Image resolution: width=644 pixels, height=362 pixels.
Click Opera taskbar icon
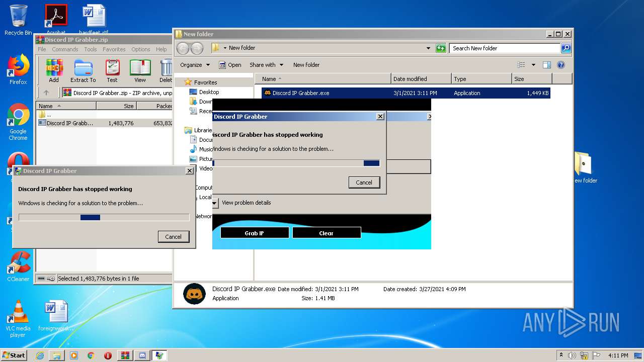108,355
